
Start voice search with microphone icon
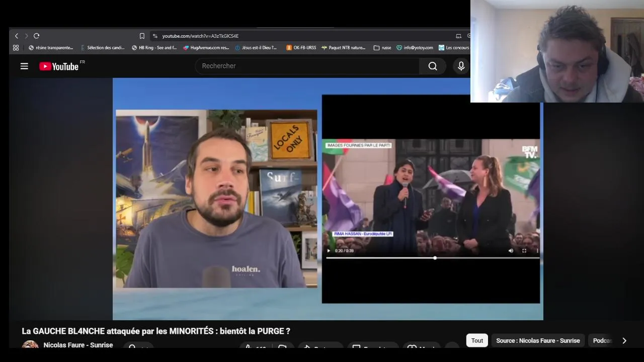461,66
